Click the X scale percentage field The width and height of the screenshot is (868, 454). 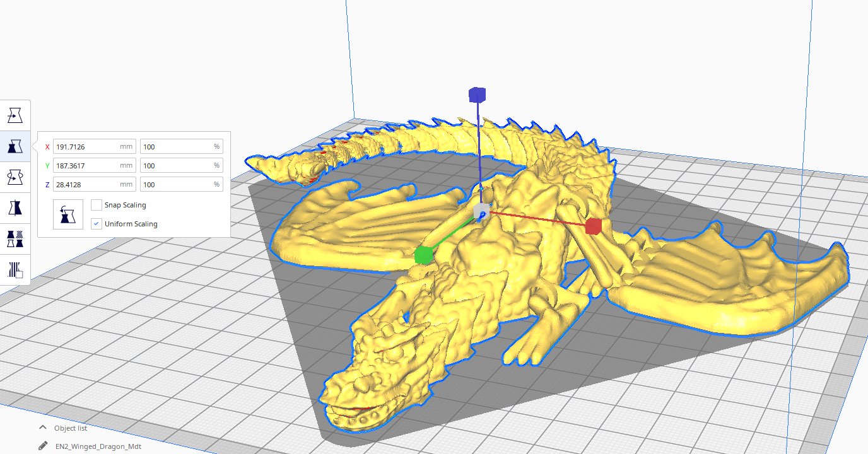(x=181, y=146)
